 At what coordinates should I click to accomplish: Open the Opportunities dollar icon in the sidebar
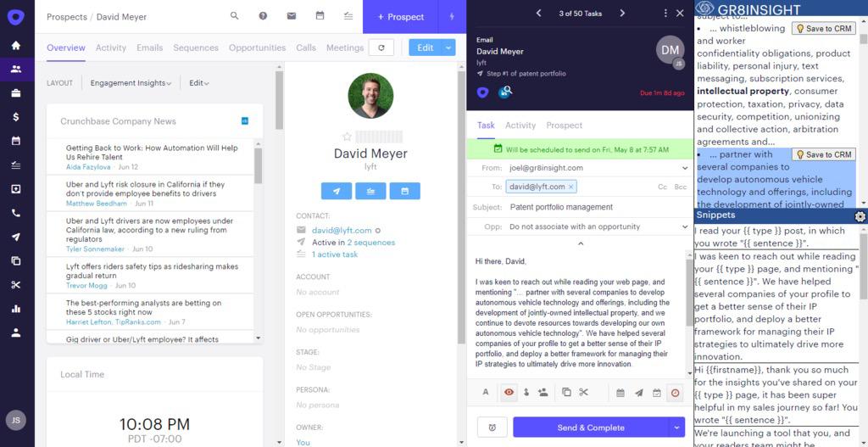[x=16, y=117]
